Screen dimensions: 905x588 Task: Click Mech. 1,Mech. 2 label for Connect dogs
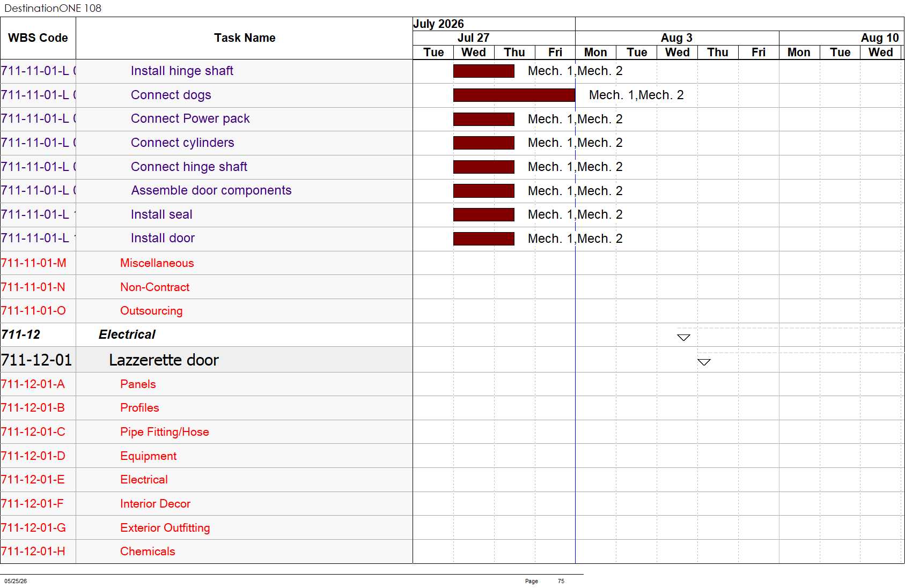click(x=636, y=95)
